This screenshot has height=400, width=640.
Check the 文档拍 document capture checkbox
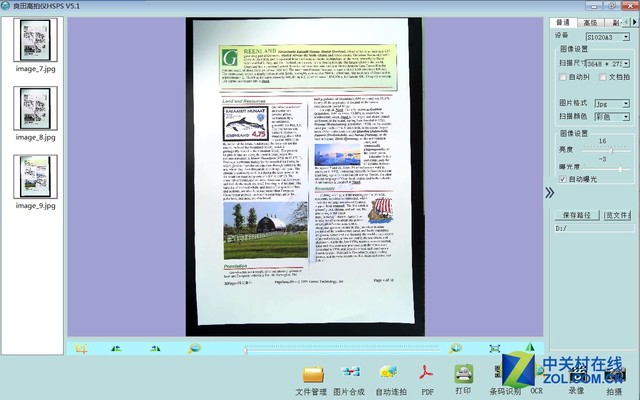pyautogui.click(x=603, y=76)
